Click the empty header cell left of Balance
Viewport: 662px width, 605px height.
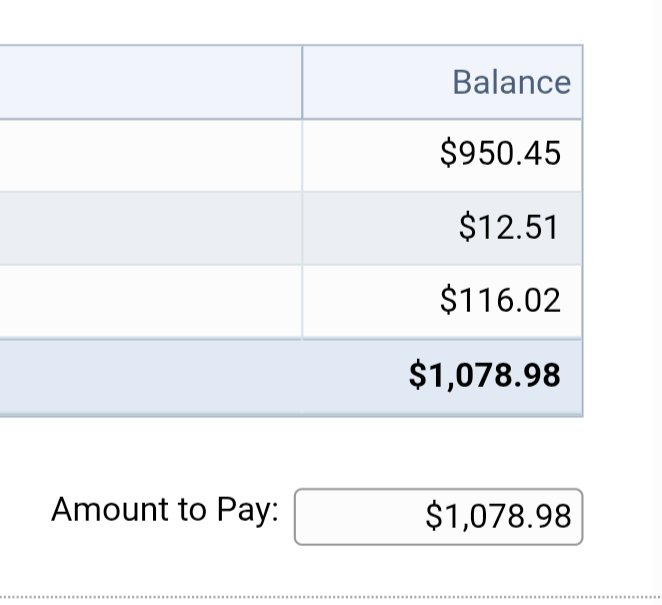tap(150, 82)
